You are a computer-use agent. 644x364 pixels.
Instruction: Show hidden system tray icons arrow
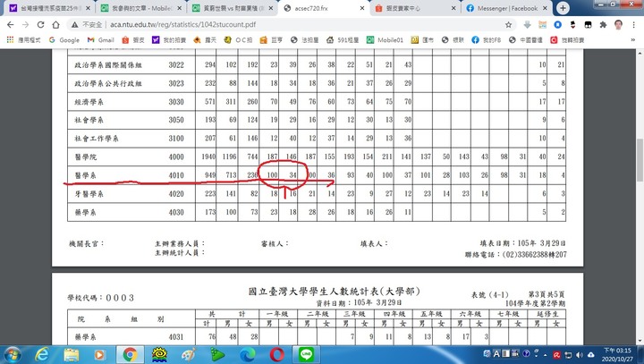tap(545, 354)
